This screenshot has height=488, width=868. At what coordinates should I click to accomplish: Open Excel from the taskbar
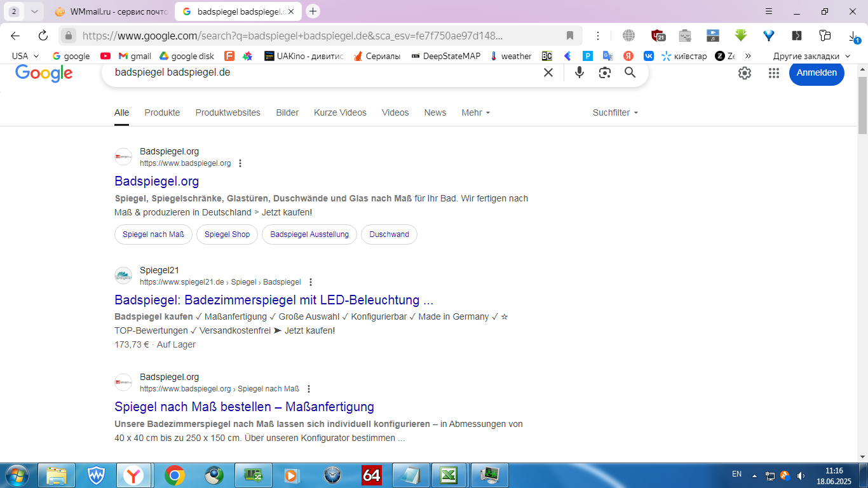[449, 475]
